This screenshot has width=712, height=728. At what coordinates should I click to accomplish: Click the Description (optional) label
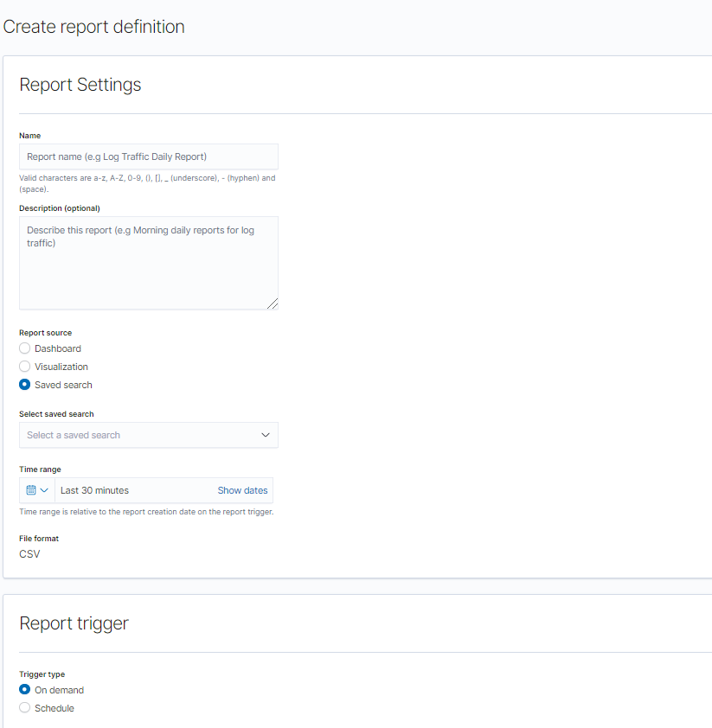[x=59, y=208]
